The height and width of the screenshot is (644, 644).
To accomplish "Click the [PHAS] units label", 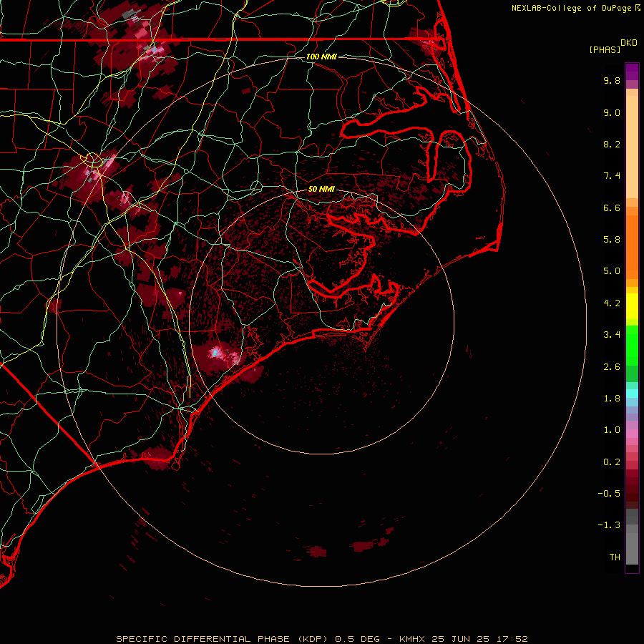I will click(x=605, y=49).
